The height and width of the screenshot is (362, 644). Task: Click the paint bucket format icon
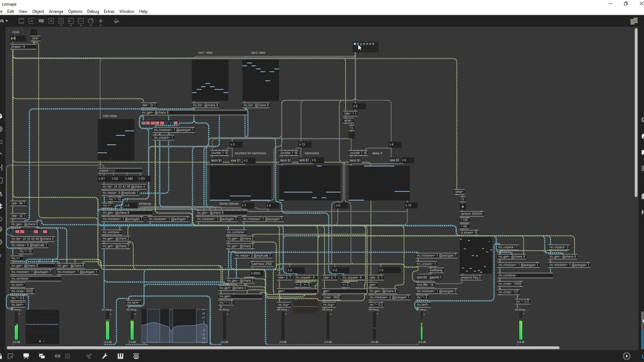(x=116, y=21)
